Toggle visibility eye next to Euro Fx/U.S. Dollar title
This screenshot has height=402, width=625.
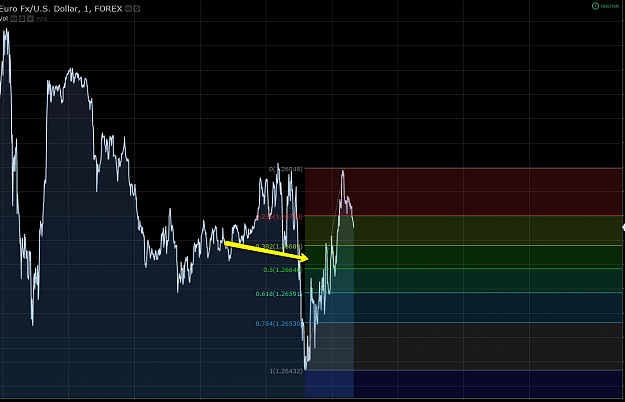(129, 9)
